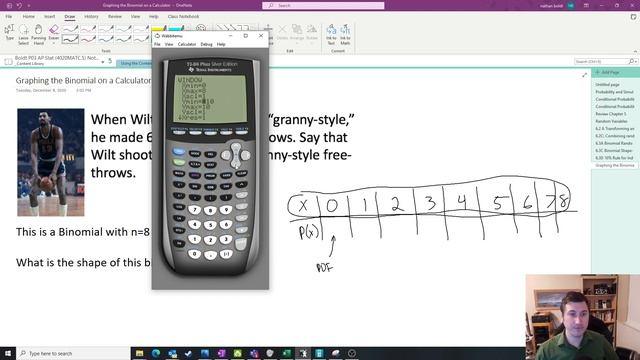The width and height of the screenshot is (640, 360).
Task: Click the OneNote title bar search box
Action: [x=323, y=5]
